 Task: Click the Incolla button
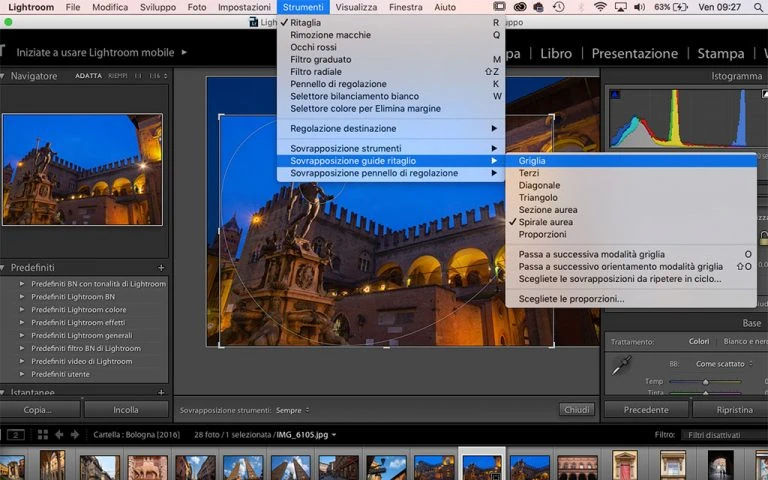pyautogui.click(x=126, y=410)
